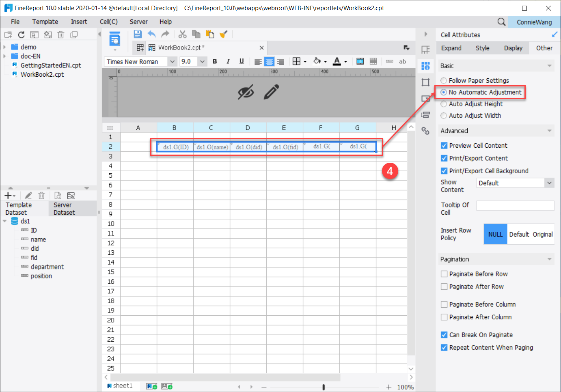This screenshot has width=561, height=392.
Task: Switch to the Style tab
Action: point(483,48)
